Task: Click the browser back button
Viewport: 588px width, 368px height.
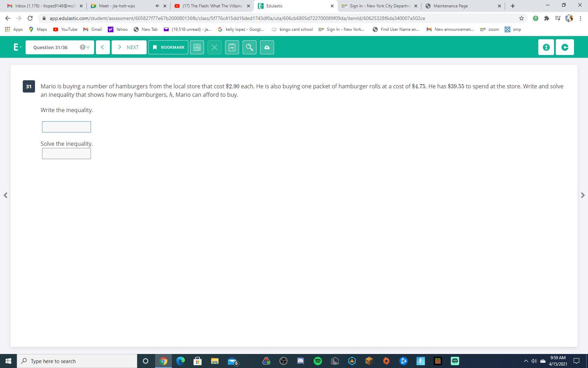Action: point(8,18)
